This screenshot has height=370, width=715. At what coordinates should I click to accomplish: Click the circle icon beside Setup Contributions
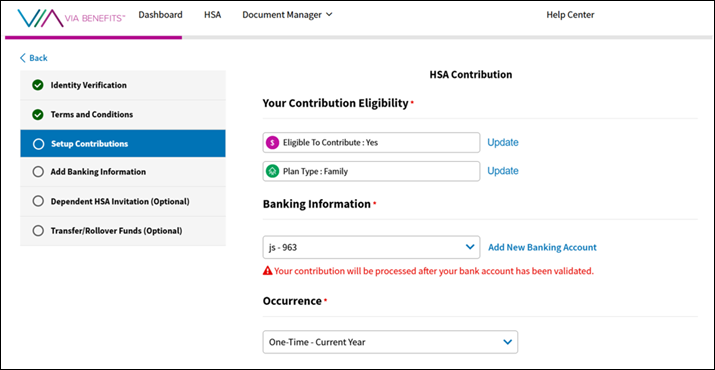click(38, 144)
